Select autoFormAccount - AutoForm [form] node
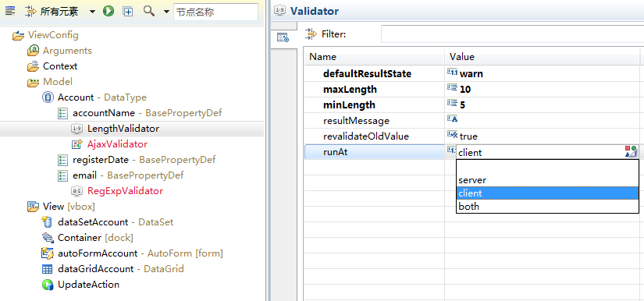Viewport: 644px width, 301px height. coord(140,253)
